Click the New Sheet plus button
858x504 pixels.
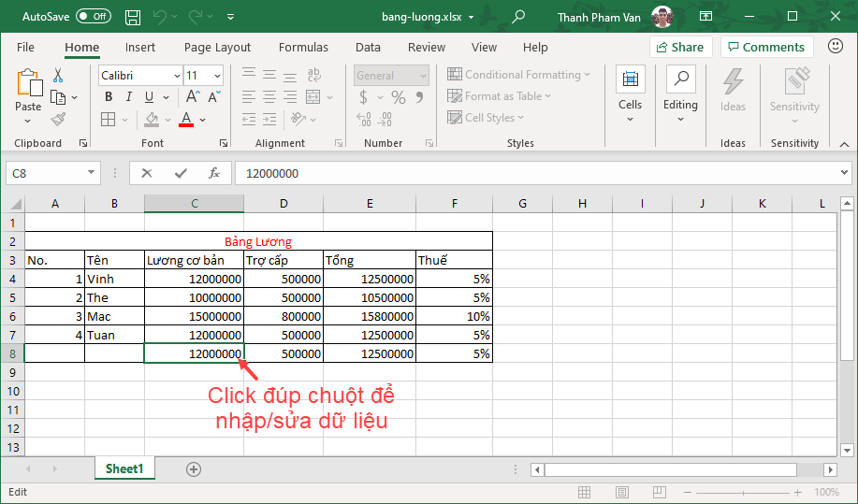[x=193, y=469]
